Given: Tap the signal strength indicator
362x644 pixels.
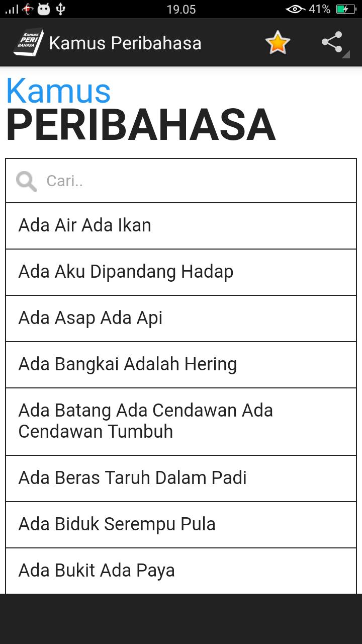Looking at the screenshot, I should (x=12, y=9).
